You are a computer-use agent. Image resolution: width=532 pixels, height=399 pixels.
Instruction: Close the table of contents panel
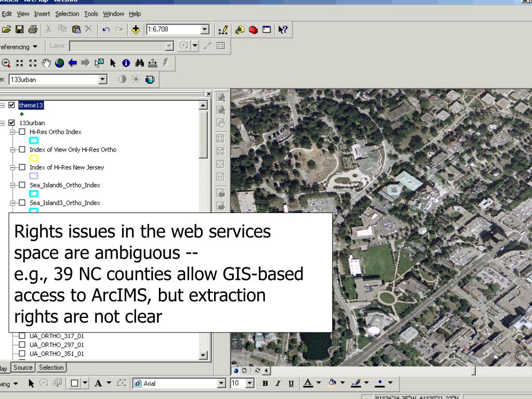209,94
